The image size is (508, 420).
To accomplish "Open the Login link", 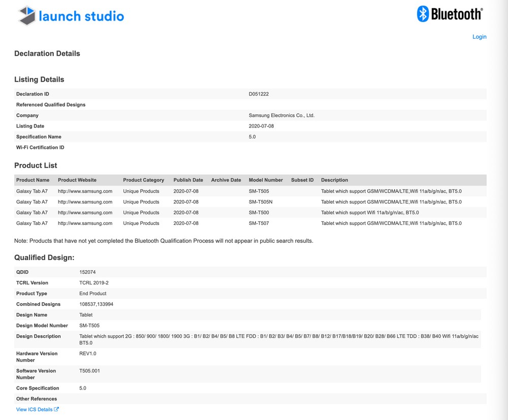I will tap(479, 37).
